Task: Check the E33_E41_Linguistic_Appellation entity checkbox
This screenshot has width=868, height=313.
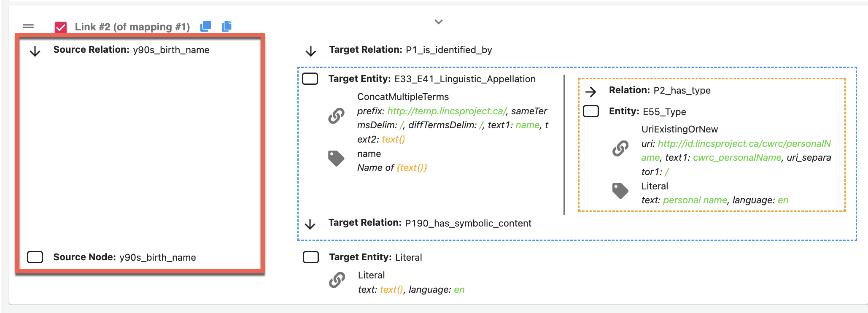Action: 310,79
